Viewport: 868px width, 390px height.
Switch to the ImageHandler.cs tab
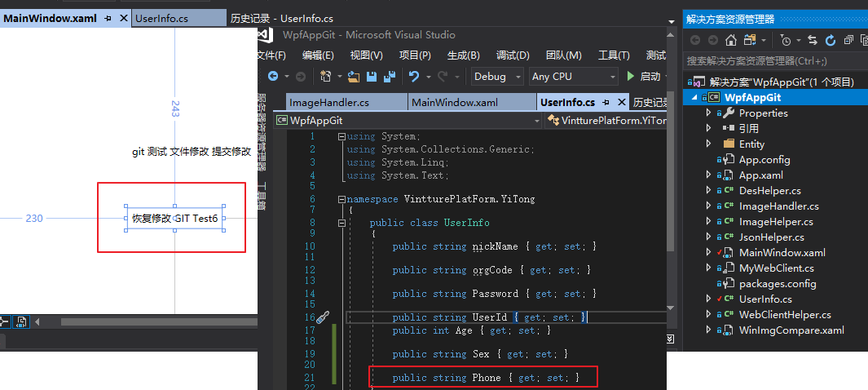point(328,103)
